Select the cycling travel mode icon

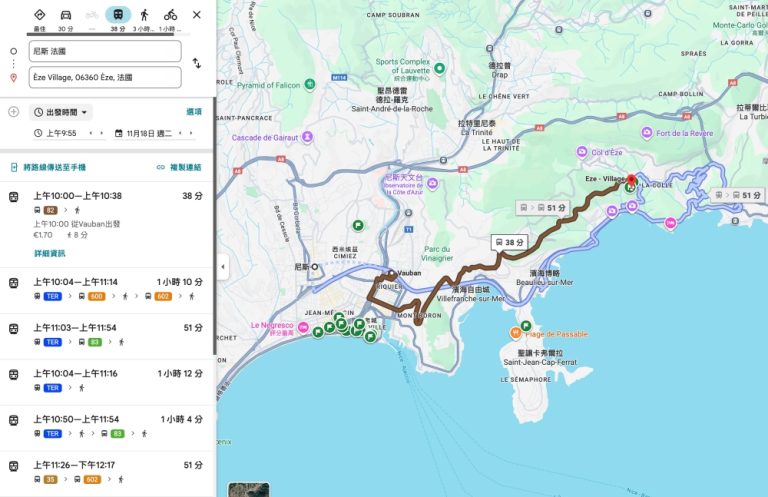tap(170, 15)
